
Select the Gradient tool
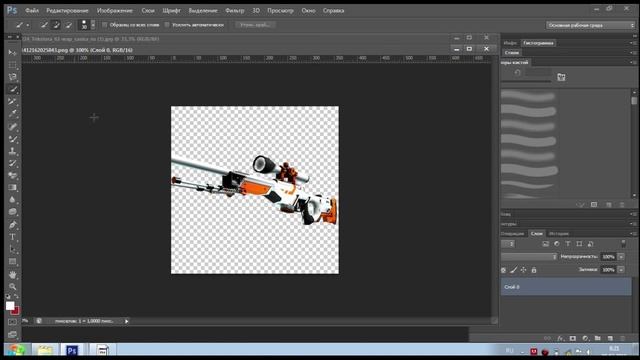click(13, 188)
